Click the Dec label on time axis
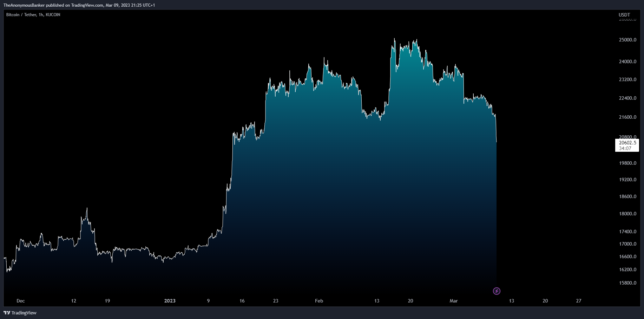Image resolution: width=644 pixels, height=319 pixels. tap(21, 301)
